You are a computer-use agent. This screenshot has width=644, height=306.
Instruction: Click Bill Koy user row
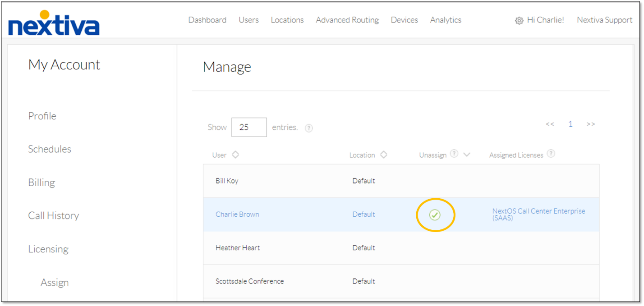tap(401, 181)
